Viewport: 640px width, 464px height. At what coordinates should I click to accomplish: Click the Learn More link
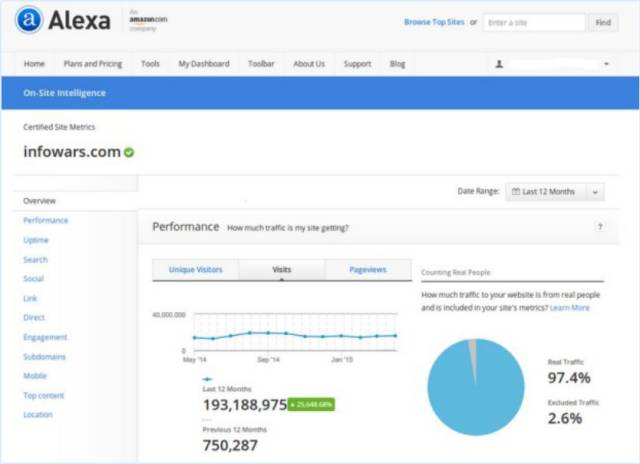coord(570,308)
